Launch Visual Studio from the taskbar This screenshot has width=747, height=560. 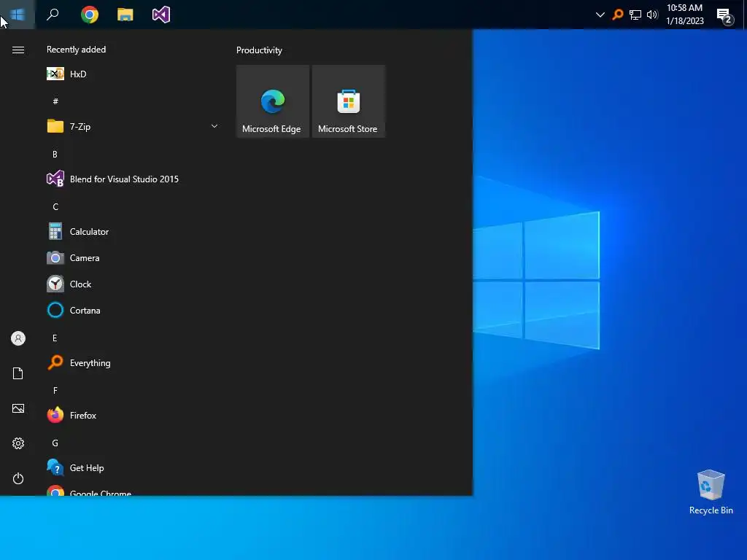click(161, 15)
